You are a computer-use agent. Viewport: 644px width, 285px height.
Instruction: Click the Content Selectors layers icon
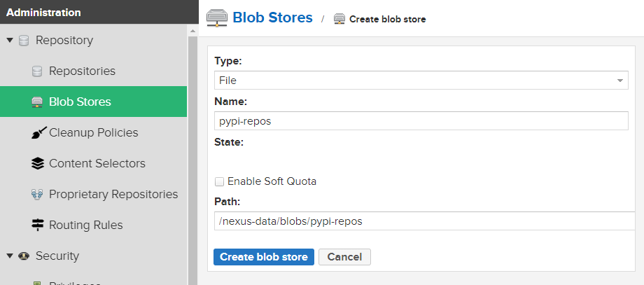click(x=37, y=163)
